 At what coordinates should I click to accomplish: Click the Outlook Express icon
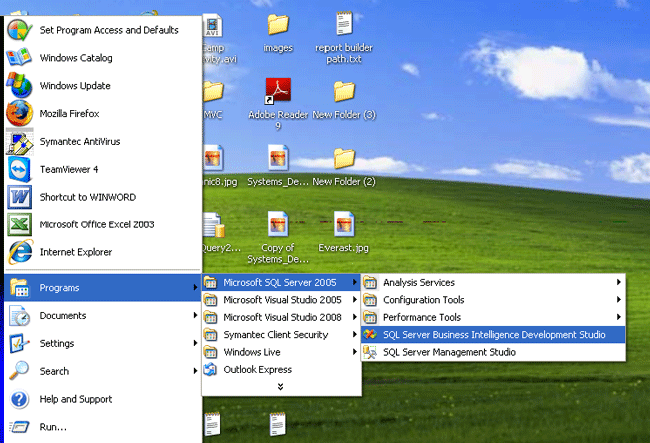point(210,369)
